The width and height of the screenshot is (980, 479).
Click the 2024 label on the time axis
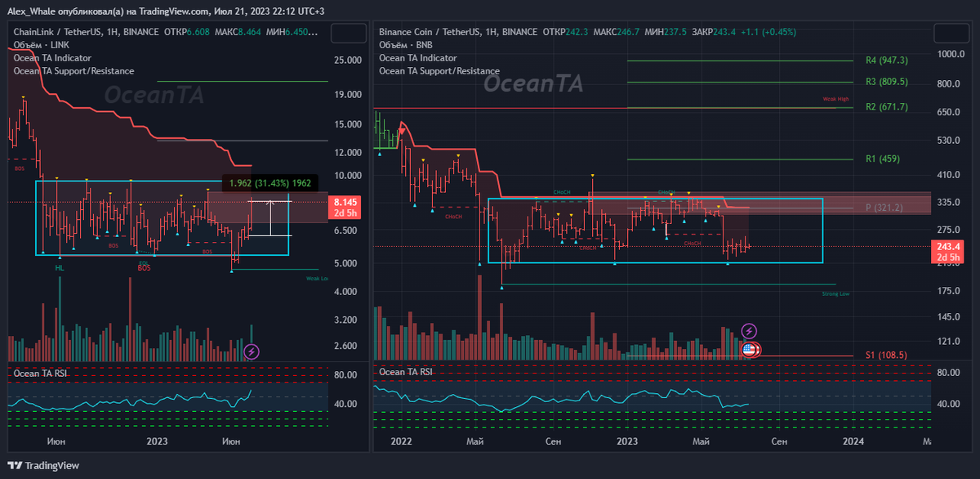853,441
